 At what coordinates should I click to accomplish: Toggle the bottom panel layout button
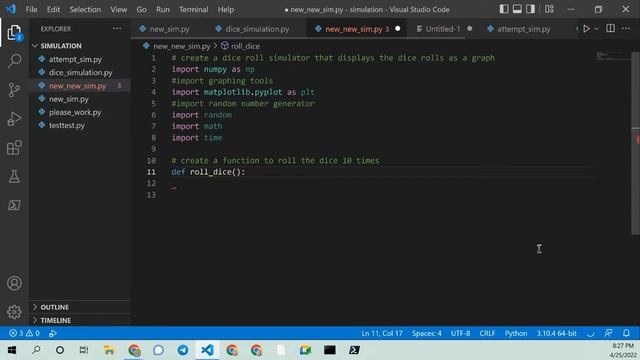coord(517,9)
